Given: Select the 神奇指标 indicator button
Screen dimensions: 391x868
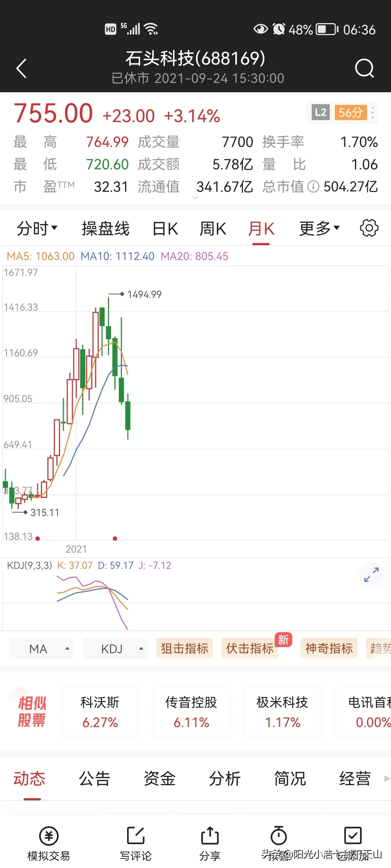Looking at the screenshot, I should 329,648.
